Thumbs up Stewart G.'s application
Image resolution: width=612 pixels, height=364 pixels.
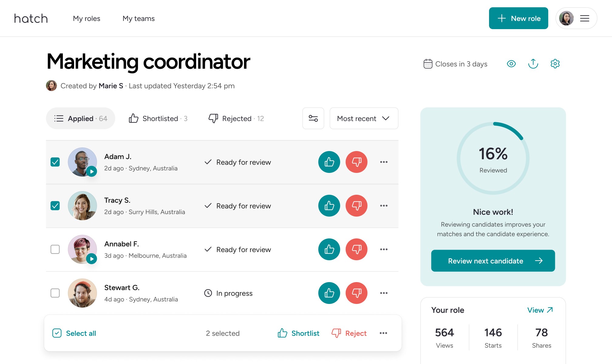click(x=329, y=293)
